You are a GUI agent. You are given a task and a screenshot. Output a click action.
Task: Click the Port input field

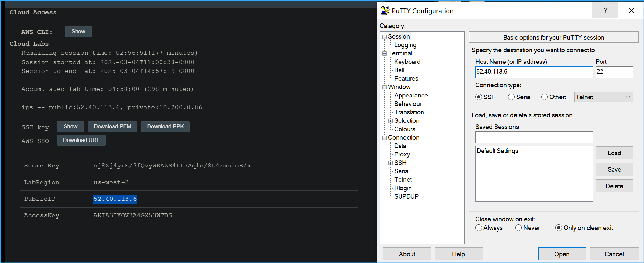(614, 72)
